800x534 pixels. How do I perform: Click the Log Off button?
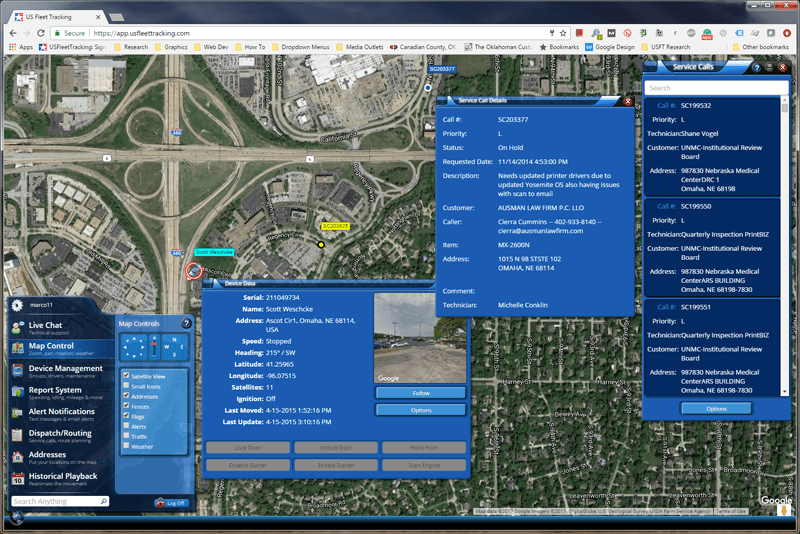[x=172, y=503]
